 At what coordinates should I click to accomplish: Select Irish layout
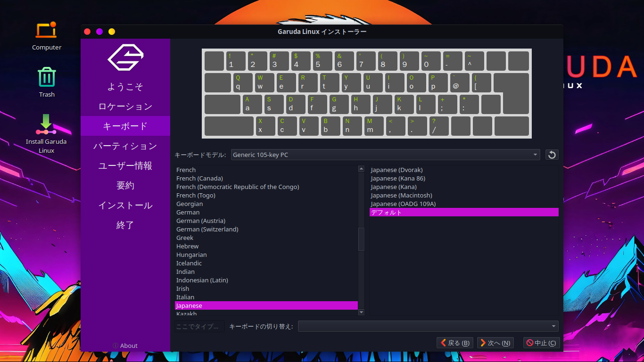(266, 288)
